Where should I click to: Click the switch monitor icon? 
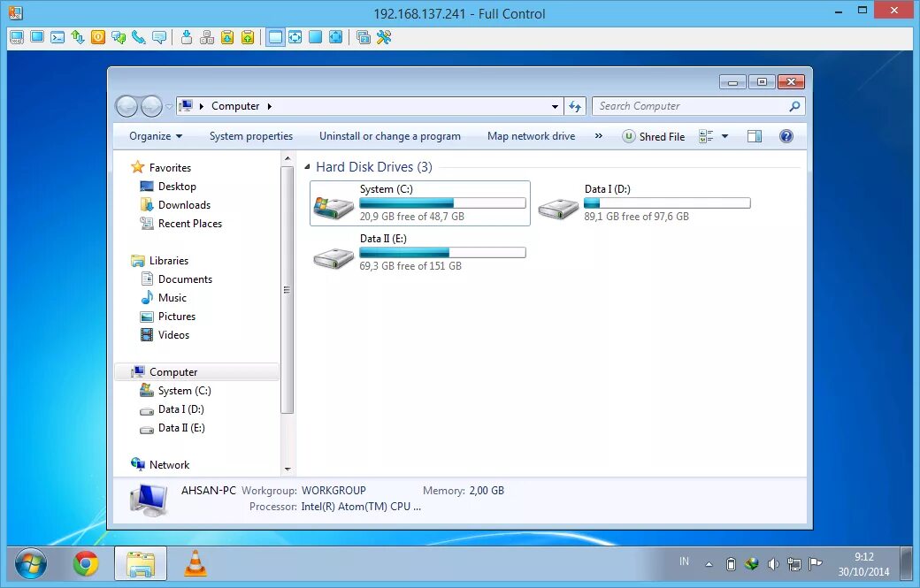click(x=364, y=37)
